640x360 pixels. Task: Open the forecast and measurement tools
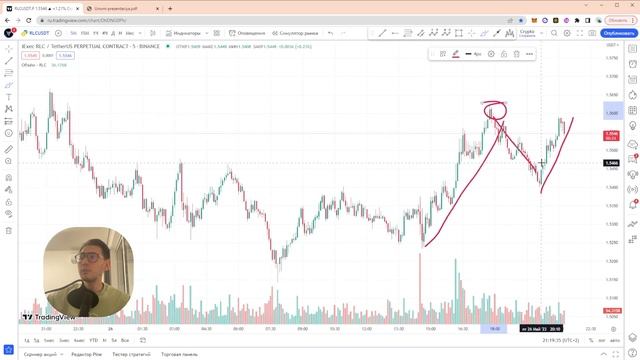[9, 121]
